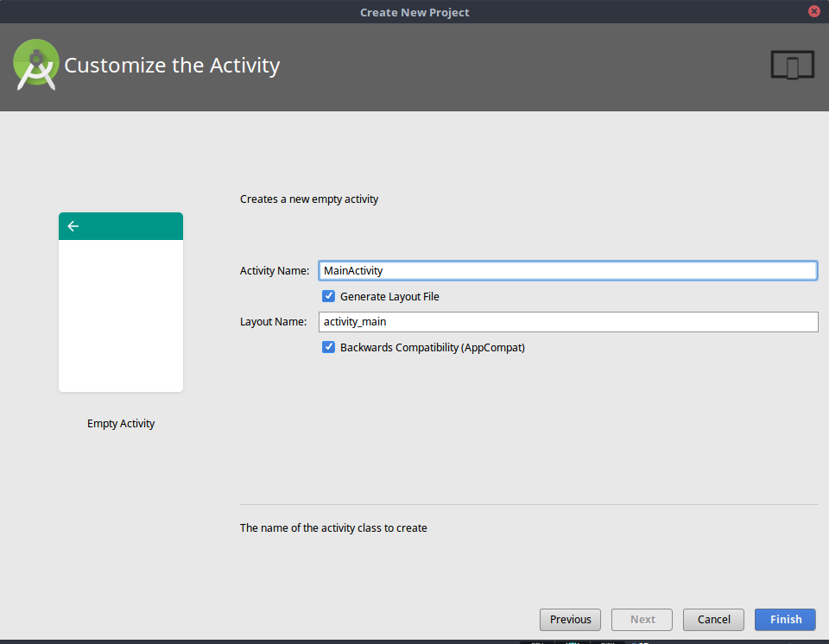Uncheck Generate Layout File

328,295
